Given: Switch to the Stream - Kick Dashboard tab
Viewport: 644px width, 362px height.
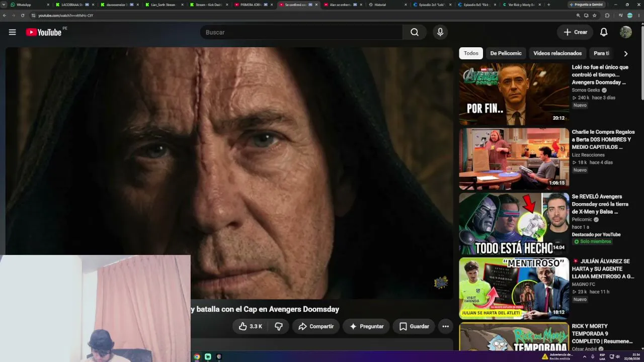Looking at the screenshot, I should [x=209, y=5].
